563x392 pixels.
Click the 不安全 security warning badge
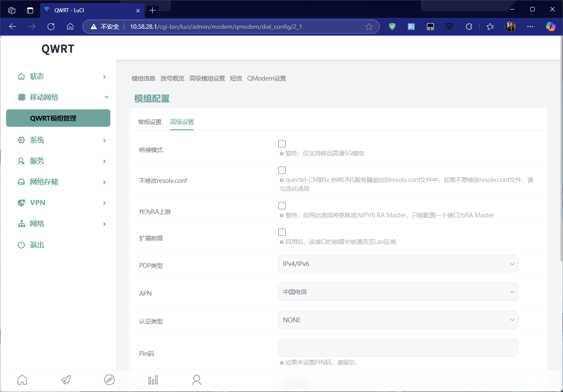pyautogui.click(x=105, y=27)
